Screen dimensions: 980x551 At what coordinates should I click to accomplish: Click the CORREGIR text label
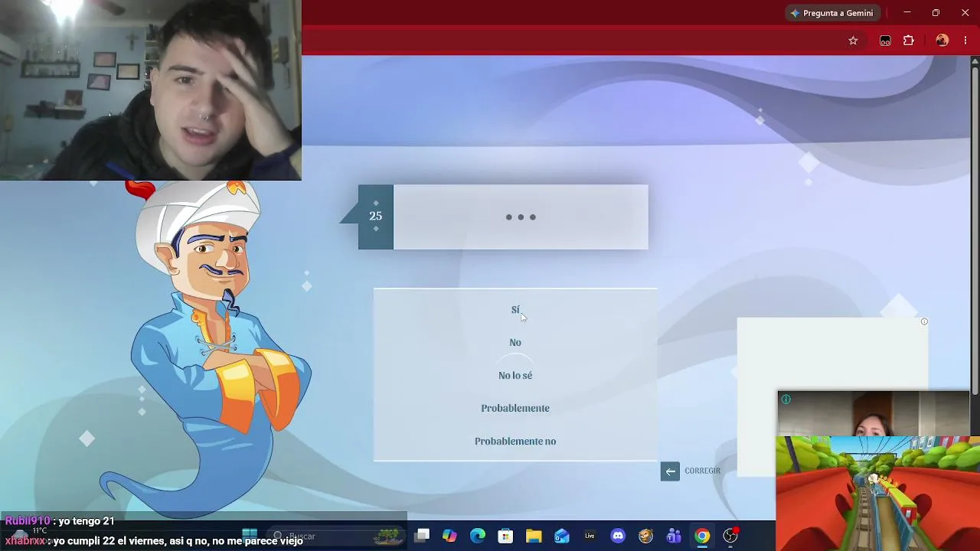click(703, 471)
